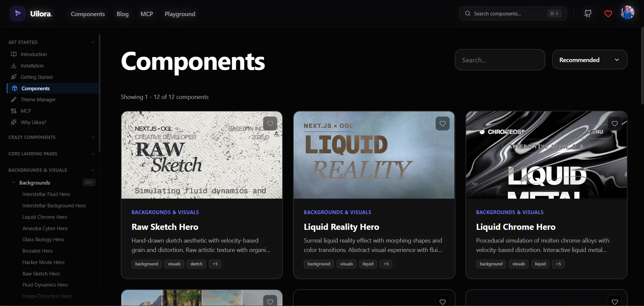Open Interstellar Fluid Hero in sidebar

[46, 194]
